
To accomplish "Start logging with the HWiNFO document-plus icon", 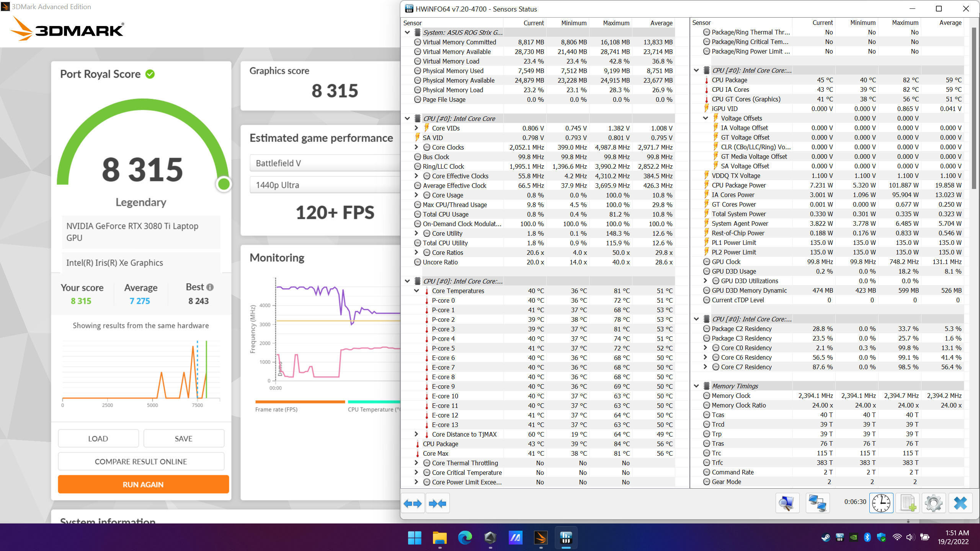I will point(908,503).
